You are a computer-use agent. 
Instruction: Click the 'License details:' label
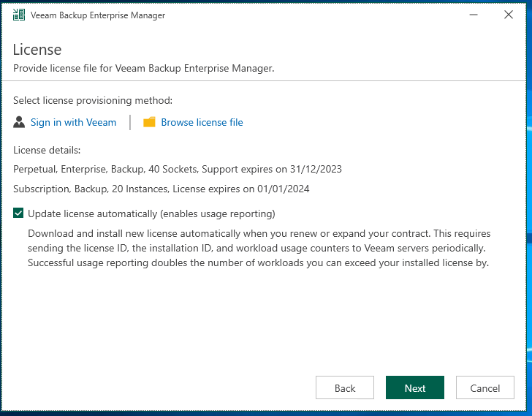pos(47,150)
